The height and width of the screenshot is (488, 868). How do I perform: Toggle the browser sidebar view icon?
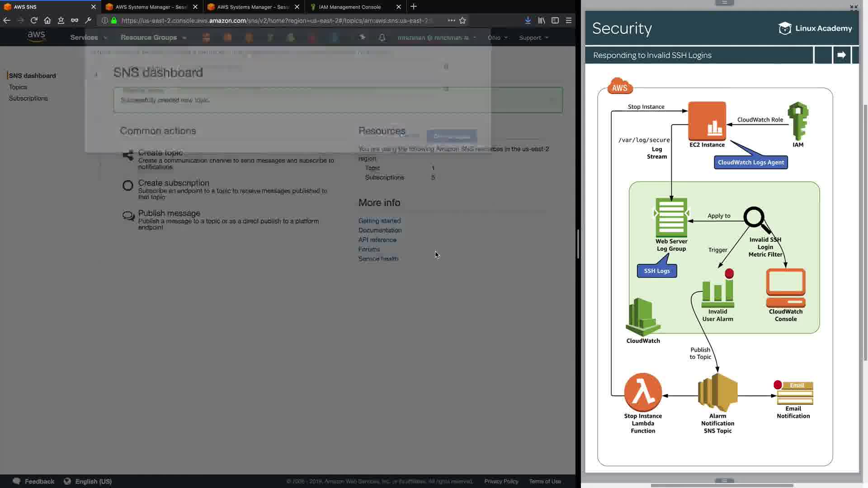point(555,20)
